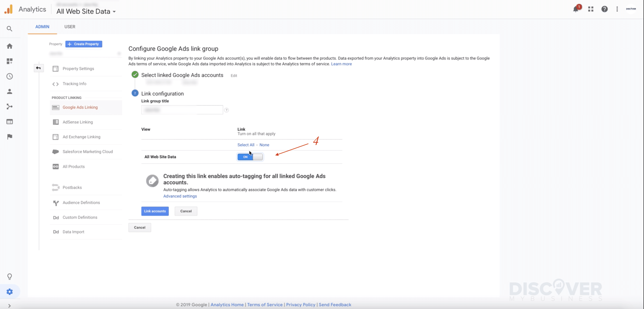Click the Select All link
Image resolution: width=644 pixels, height=309 pixels.
click(246, 145)
